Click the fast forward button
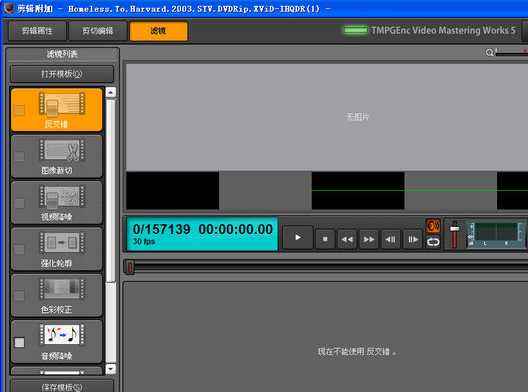Screen dimensions: 528x392 369,239
